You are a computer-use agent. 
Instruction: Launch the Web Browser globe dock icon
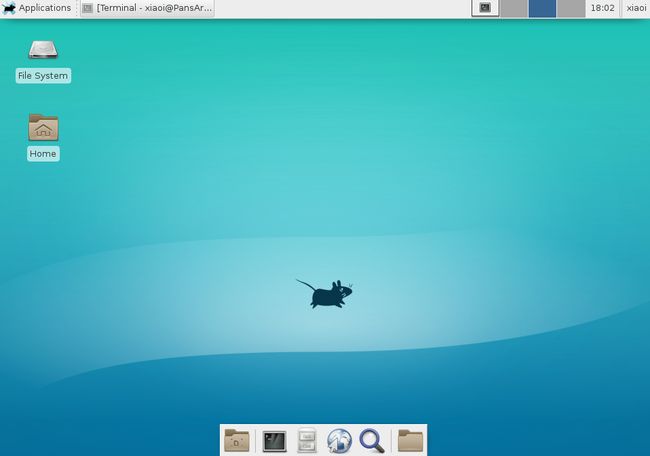(x=339, y=441)
